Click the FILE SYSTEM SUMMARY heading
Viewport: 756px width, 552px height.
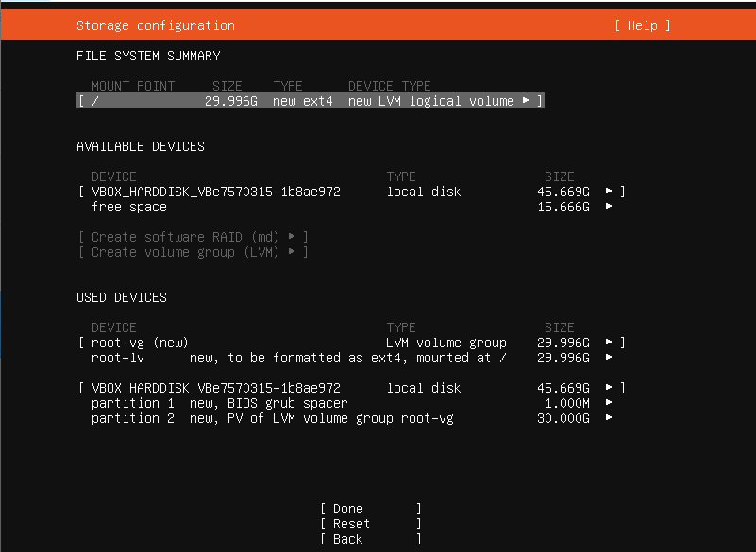pos(148,56)
